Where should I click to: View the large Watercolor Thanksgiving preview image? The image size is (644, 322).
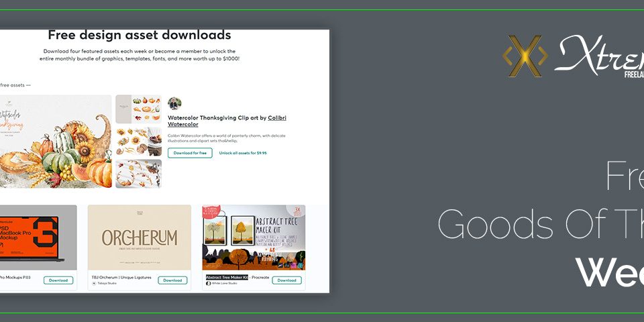(56, 142)
